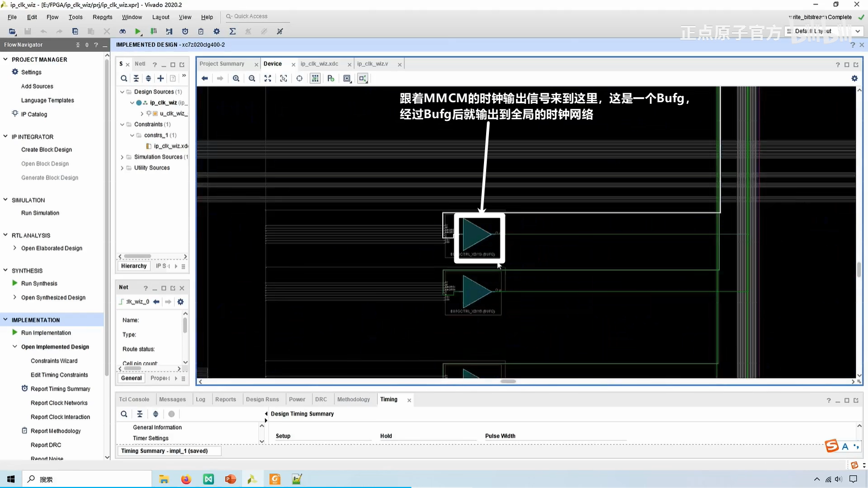
Task: Click Run Simulation
Action: (40, 213)
